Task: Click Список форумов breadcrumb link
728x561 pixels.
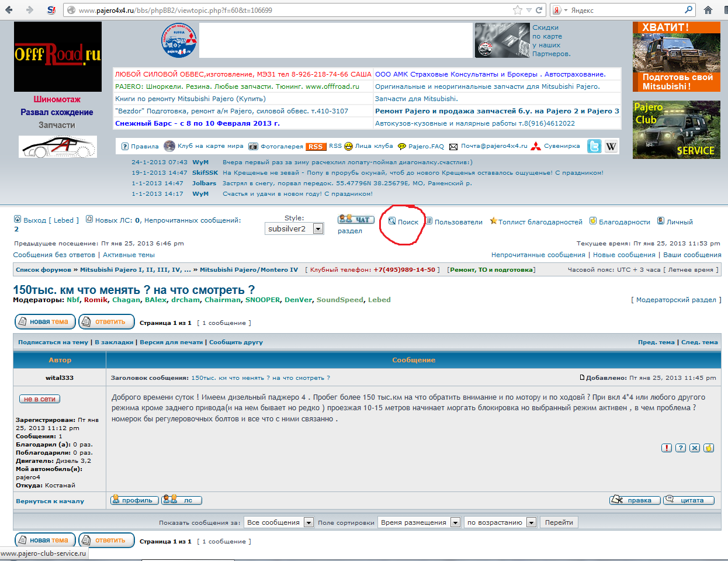Action: 43,269
